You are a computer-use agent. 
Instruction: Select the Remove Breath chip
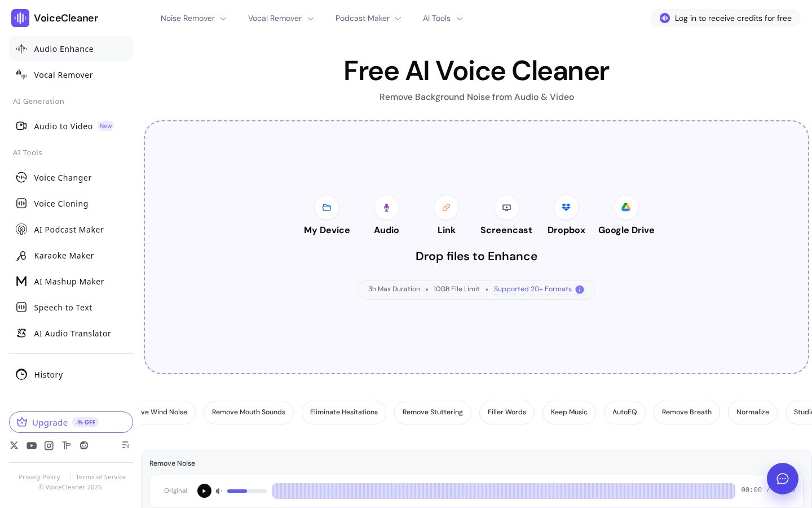coord(687,413)
